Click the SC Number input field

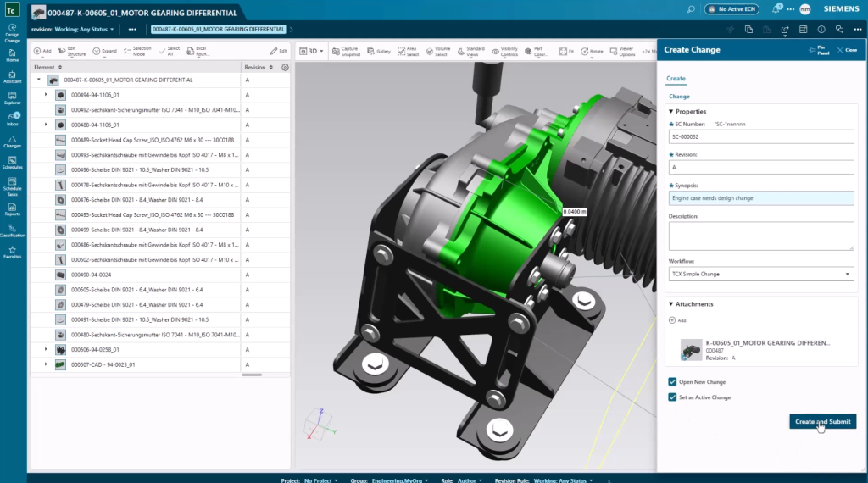(x=761, y=136)
